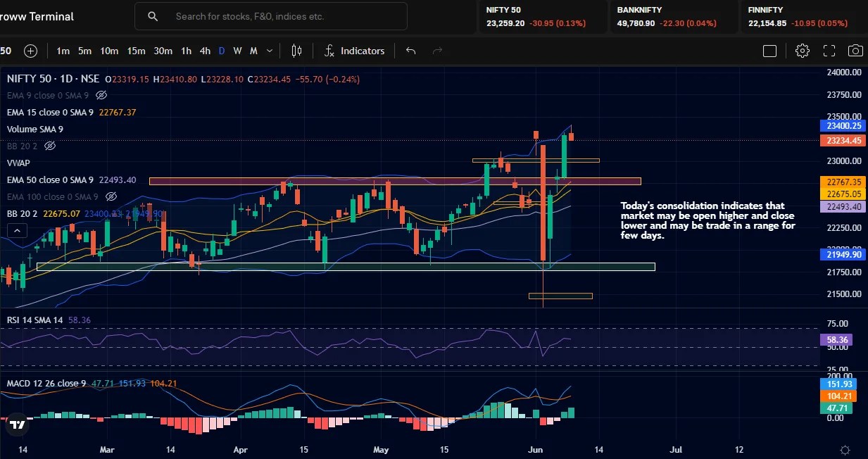Select the VWAP indicator legend

click(18, 163)
